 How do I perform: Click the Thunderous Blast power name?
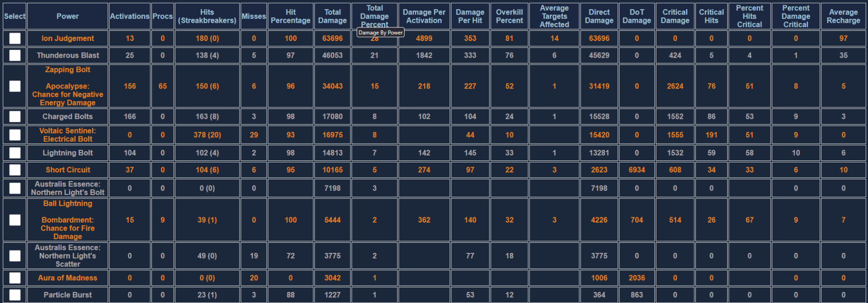[68, 55]
